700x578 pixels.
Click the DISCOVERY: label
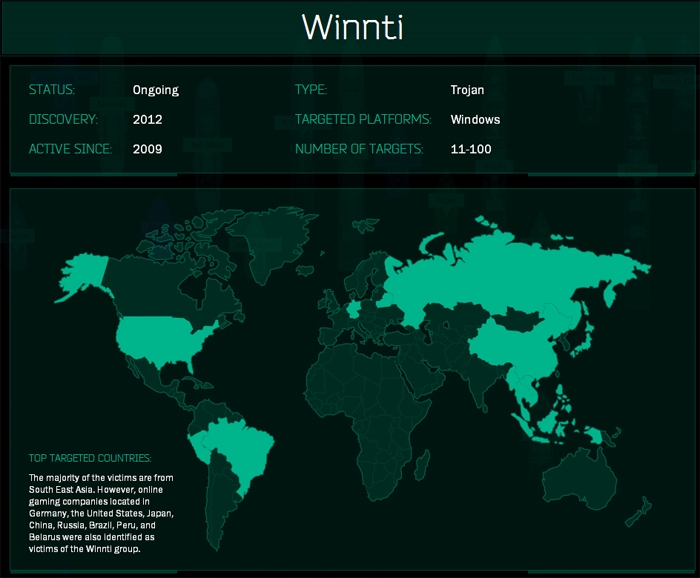click(63, 119)
